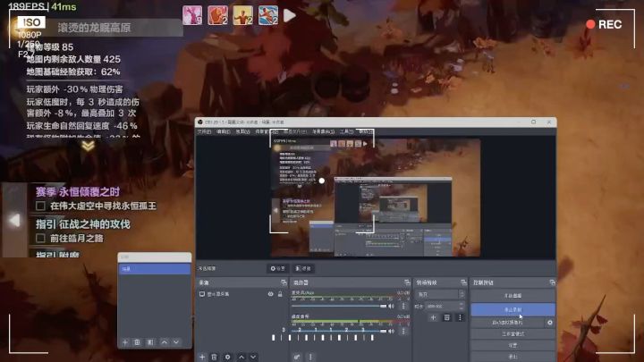Open transition properties three-dot menu
The width and height of the screenshot is (644, 362).
click(x=460, y=317)
